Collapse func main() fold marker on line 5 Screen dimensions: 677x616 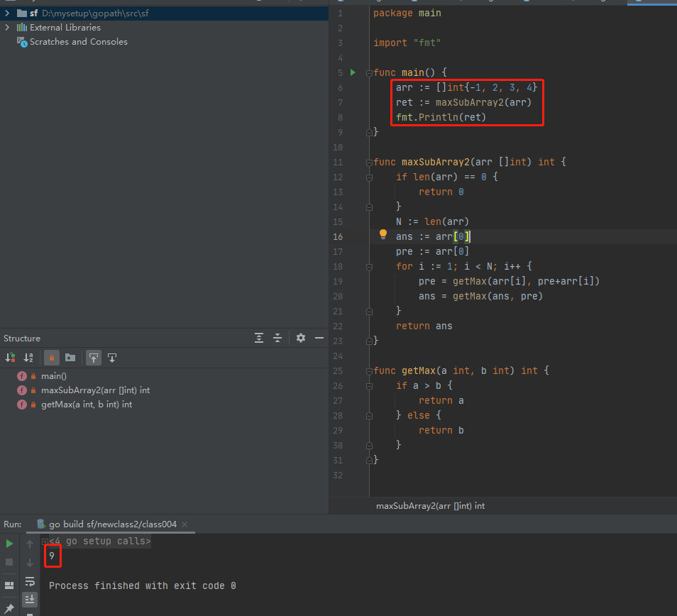369,73
